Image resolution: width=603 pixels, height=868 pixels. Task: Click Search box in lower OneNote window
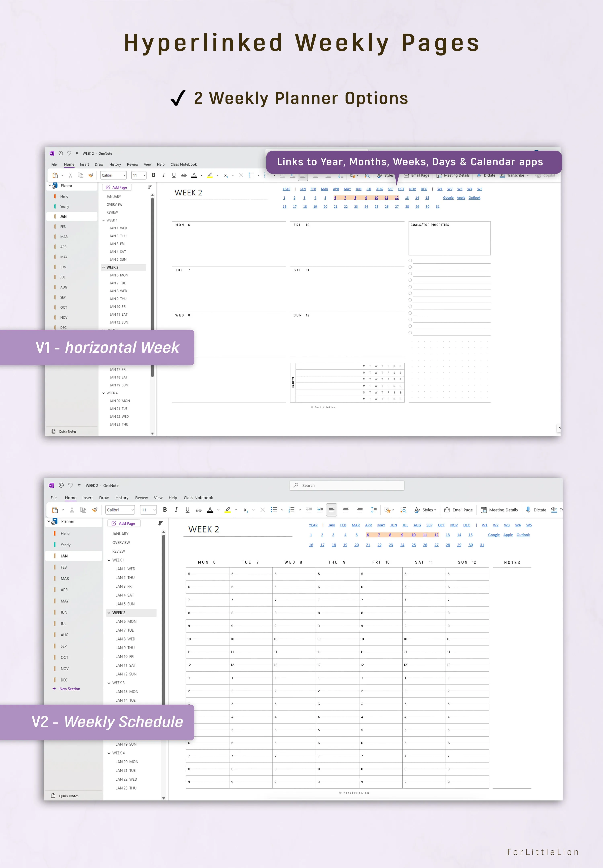click(347, 485)
